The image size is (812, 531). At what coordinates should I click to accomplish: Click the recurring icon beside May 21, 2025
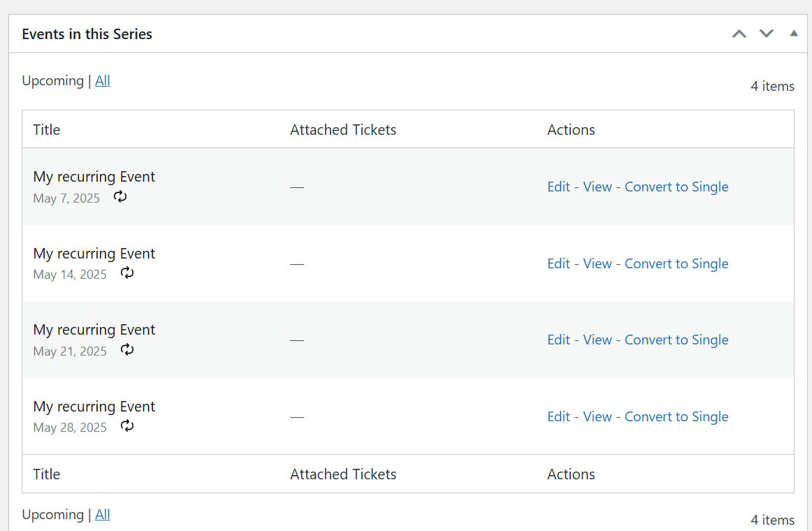tap(126, 350)
